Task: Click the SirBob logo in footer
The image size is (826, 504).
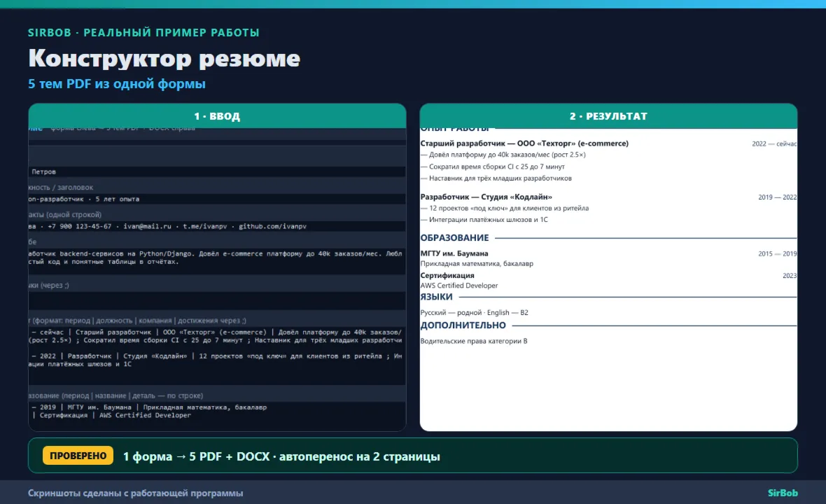Action: [x=783, y=493]
